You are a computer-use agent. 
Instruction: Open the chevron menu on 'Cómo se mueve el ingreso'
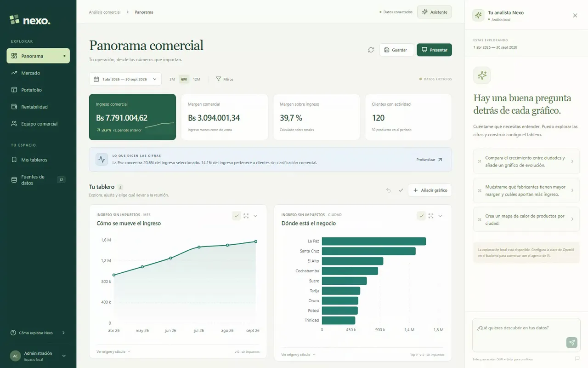pos(255,216)
